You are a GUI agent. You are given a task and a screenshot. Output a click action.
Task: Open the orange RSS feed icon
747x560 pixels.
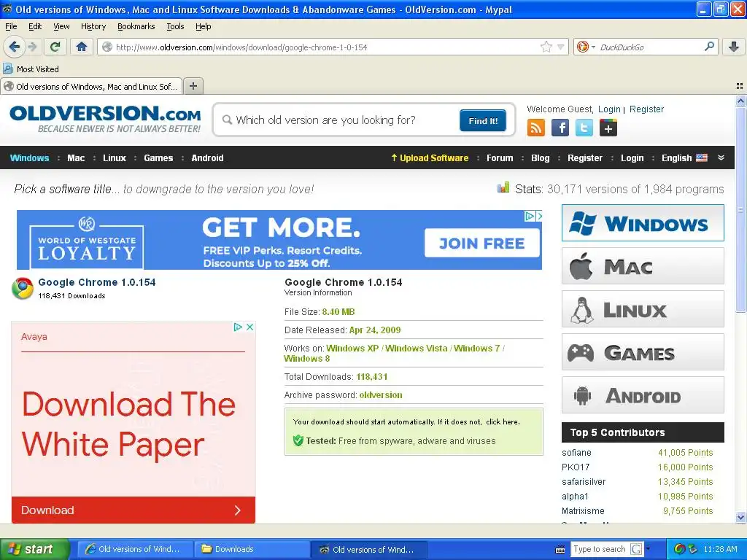(x=536, y=128)
